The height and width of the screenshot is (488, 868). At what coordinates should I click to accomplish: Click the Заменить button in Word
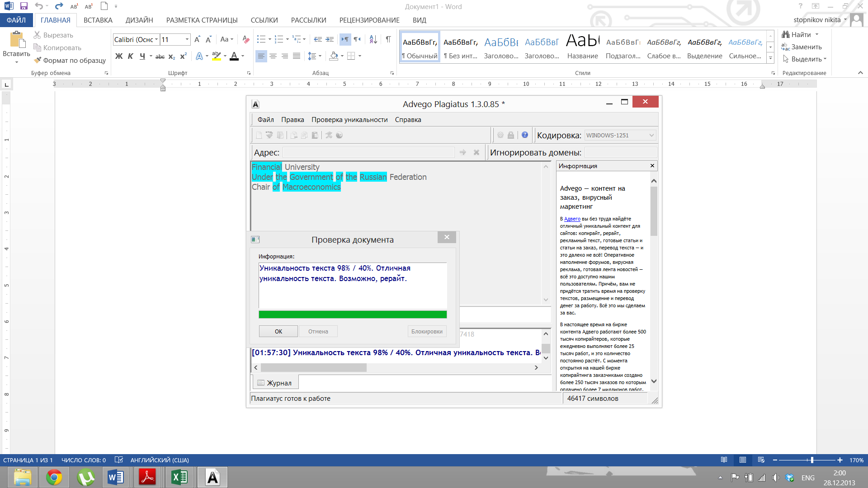pyautogui.click(x=801, y=47)
